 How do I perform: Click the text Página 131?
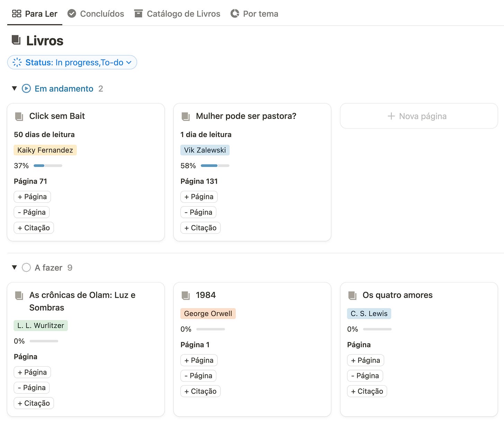tap(199, 181)
